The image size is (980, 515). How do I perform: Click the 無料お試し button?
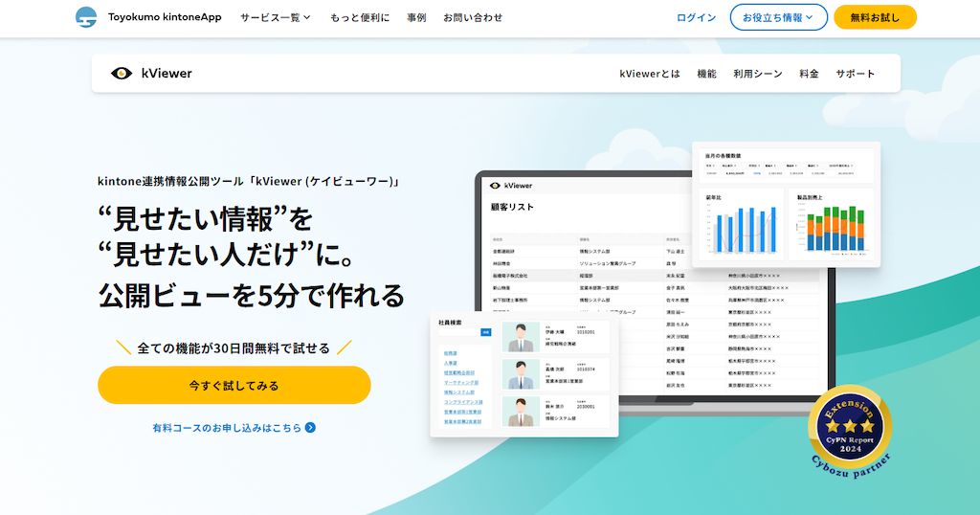[x=875, y=17]
